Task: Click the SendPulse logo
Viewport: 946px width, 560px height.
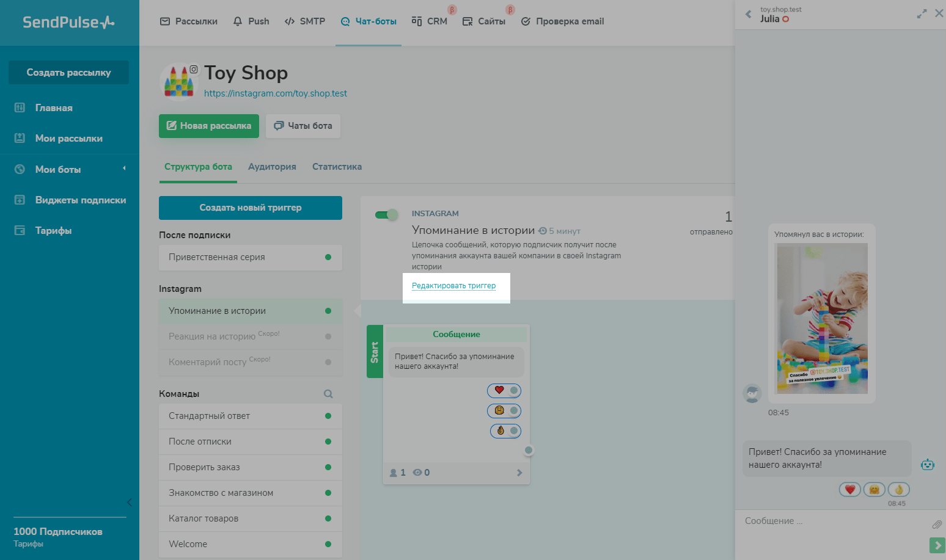Action: 69,22
